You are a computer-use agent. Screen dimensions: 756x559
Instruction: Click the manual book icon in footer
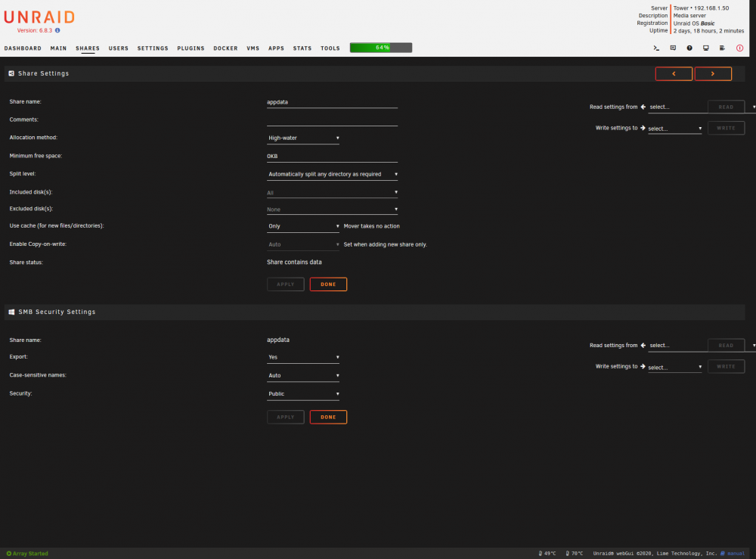coord(722,553)
